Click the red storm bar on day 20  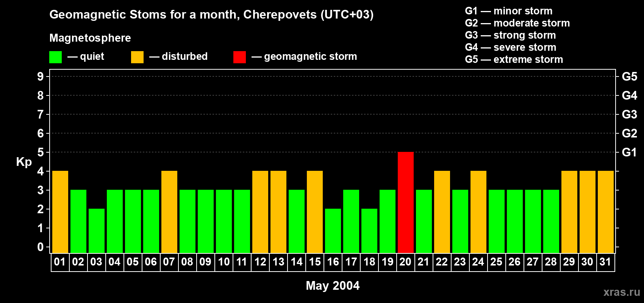[x=405, y=202]
